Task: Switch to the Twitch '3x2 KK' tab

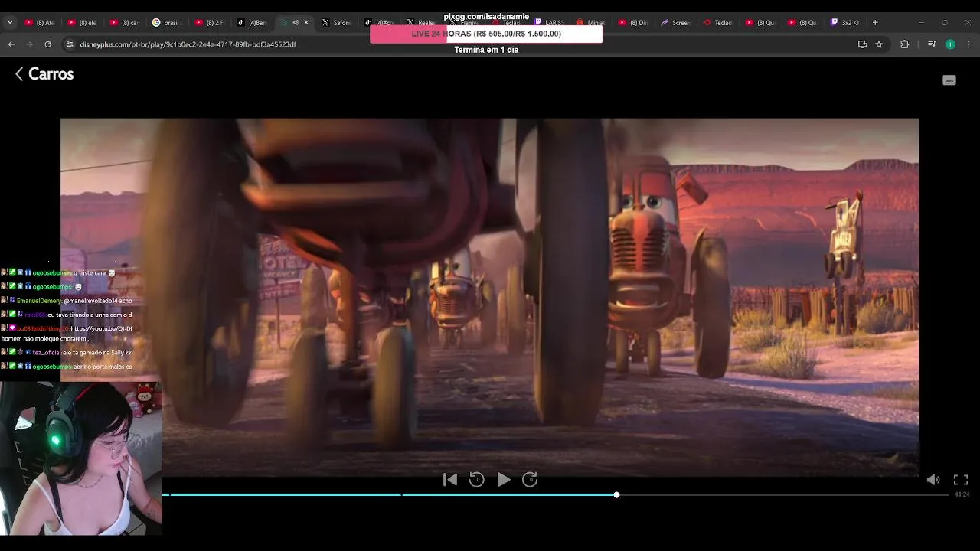Action: [x=845, y=23]
